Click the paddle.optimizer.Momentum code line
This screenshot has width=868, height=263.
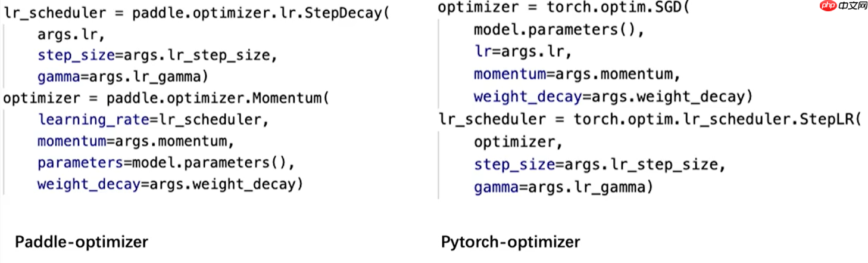click(x=166, y=98)
